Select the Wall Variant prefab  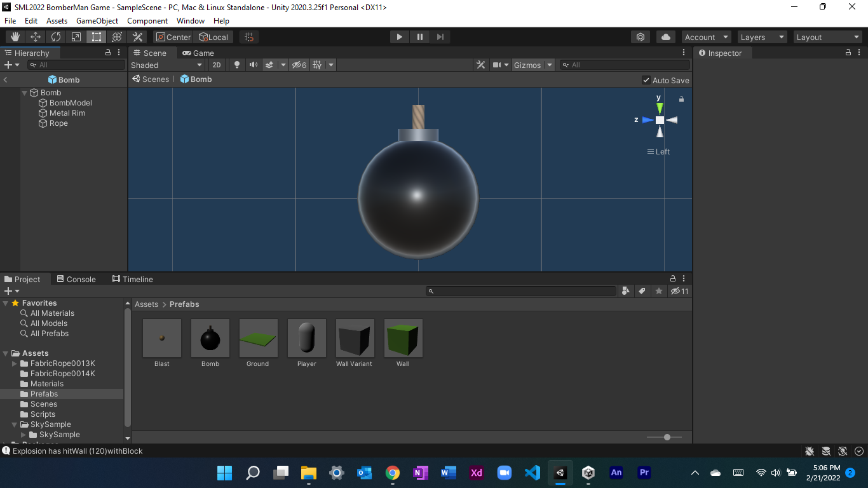[355, 338]
